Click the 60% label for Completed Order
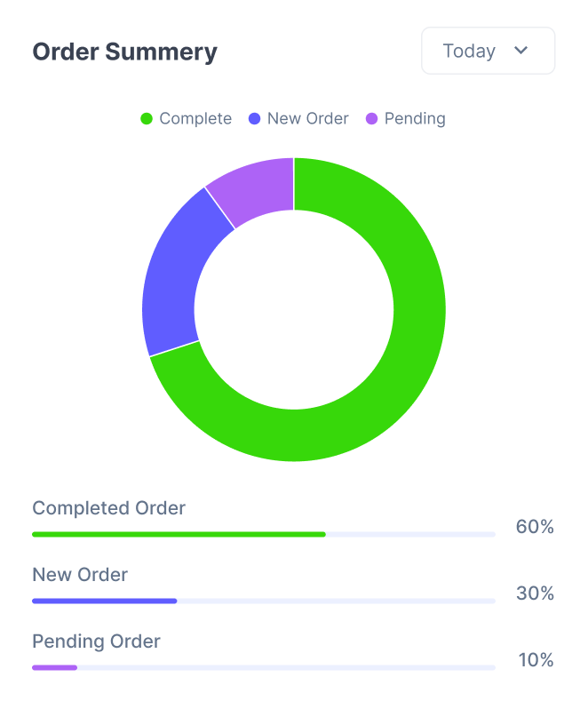Image resolution: width=588 pixels, height=717 pixels. 534,527
